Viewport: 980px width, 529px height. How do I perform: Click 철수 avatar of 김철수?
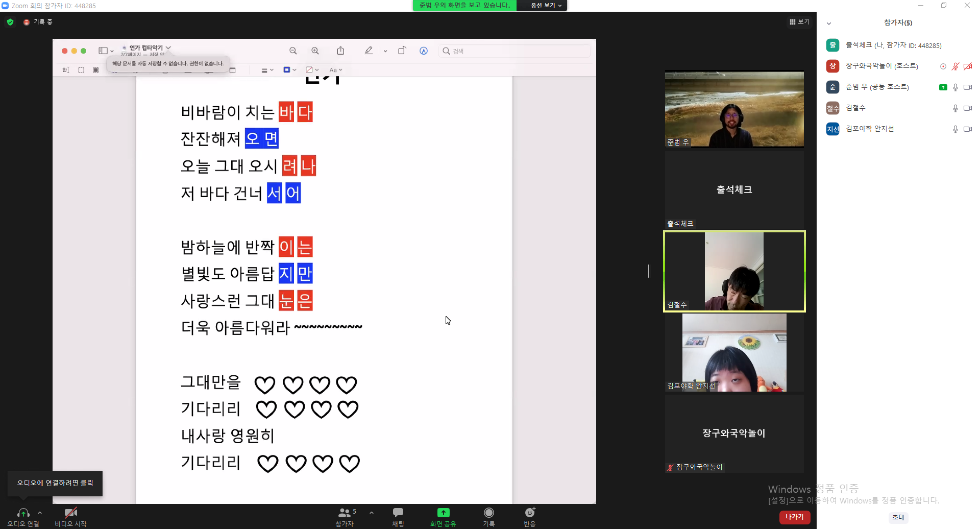click(x=833, y=108)
